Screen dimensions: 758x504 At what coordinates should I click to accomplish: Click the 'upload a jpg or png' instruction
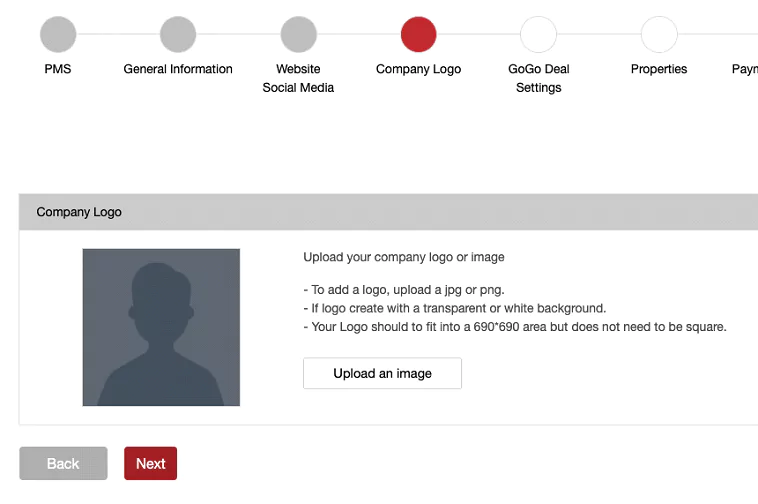pos(404,290)
